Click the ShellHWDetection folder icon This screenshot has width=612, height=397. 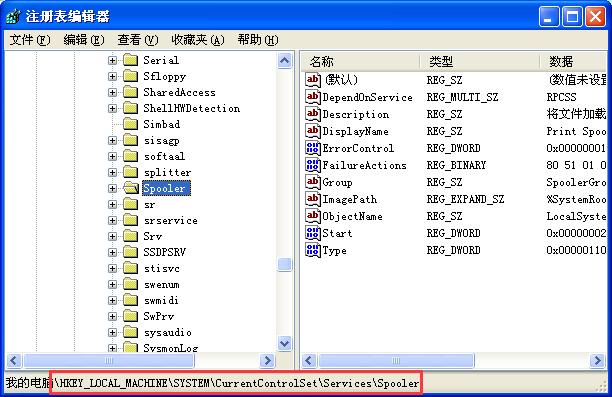click(130, 108)
